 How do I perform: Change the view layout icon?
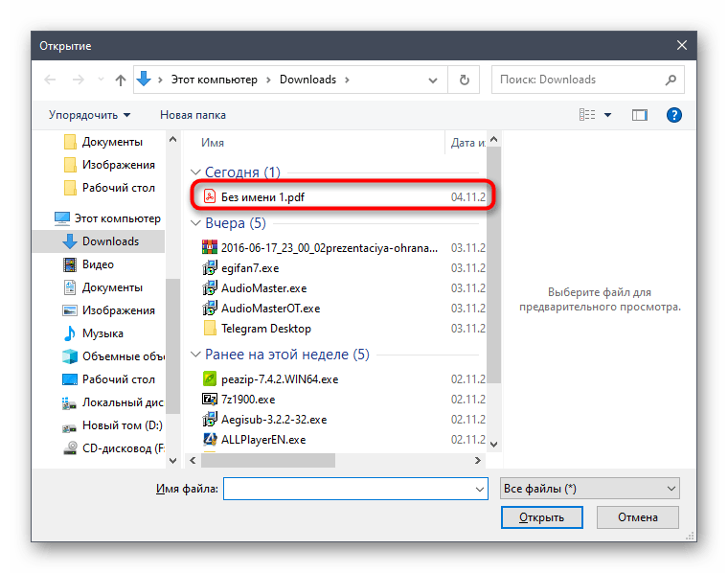[587, 114]
